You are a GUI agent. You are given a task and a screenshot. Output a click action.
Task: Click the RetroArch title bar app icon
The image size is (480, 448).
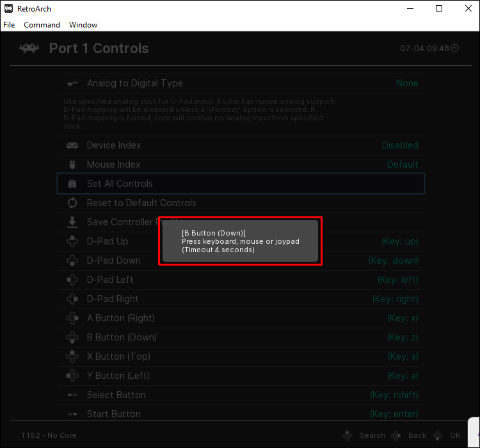8,8
